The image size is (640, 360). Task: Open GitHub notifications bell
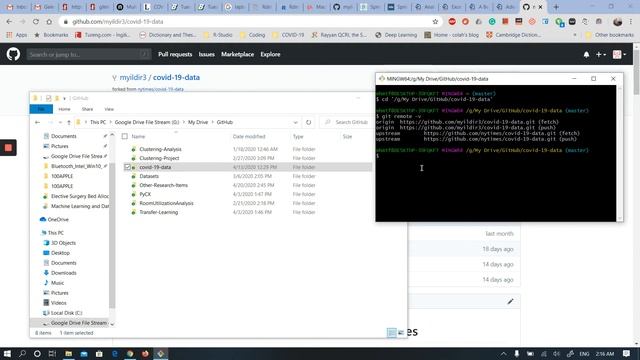point(586,54)
